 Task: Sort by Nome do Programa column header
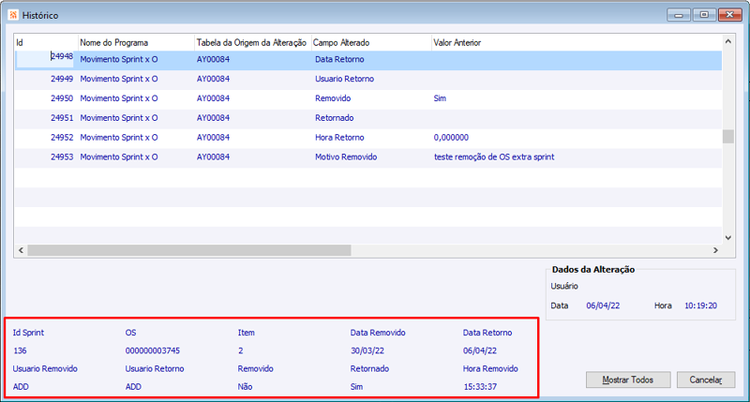point(136,43)
